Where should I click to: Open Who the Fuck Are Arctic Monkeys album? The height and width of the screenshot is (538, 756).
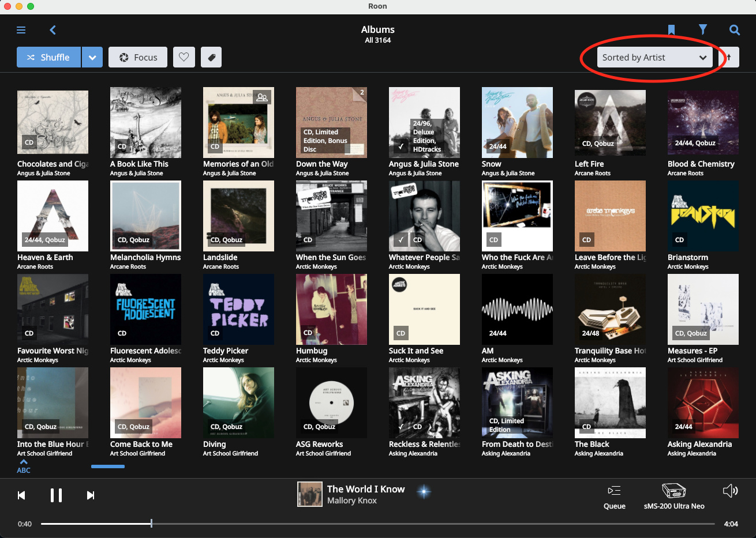(x=517, y=216)
